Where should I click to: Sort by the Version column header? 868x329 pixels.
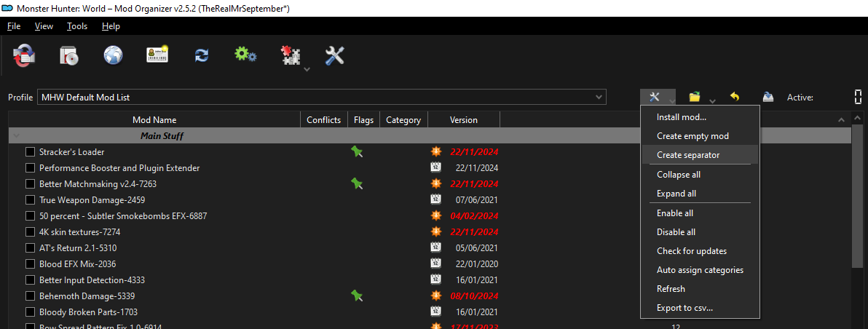point(464,120)
